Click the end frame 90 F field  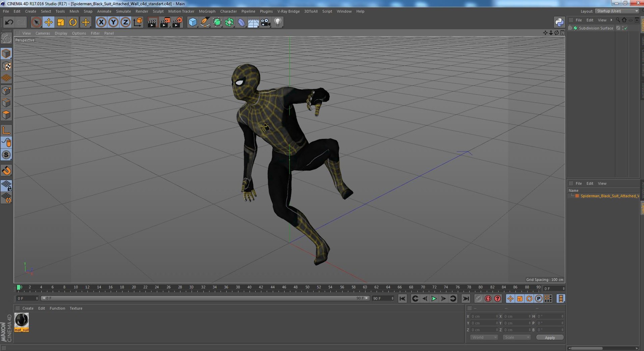[x=383, y=298]
